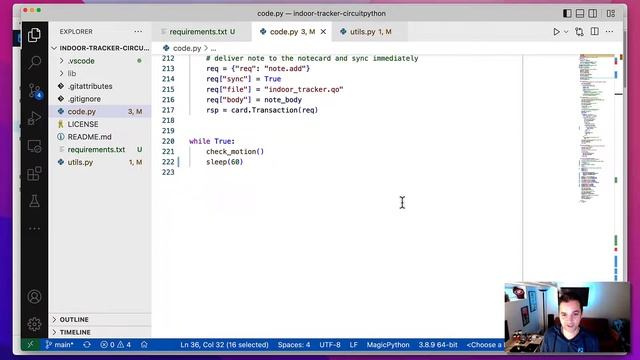Expand the lib folder
This screenshot has height=360, width=640.
coord(100,73)
